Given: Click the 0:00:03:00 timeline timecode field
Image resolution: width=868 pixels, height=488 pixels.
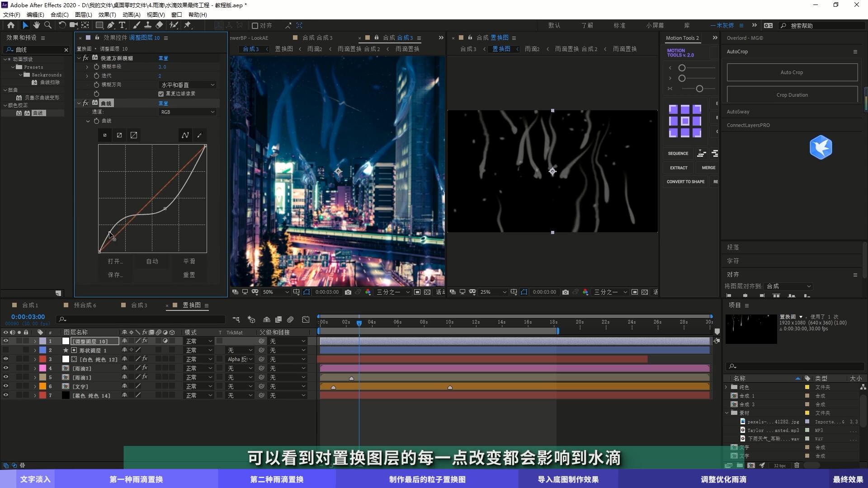Looking at the screenshot, I should 28,317.
